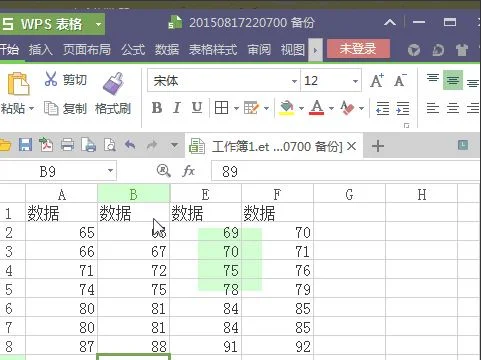Viewport: 481px width, 360px height.
Task: Toggle Bold formatting
Action: (157, 108)
